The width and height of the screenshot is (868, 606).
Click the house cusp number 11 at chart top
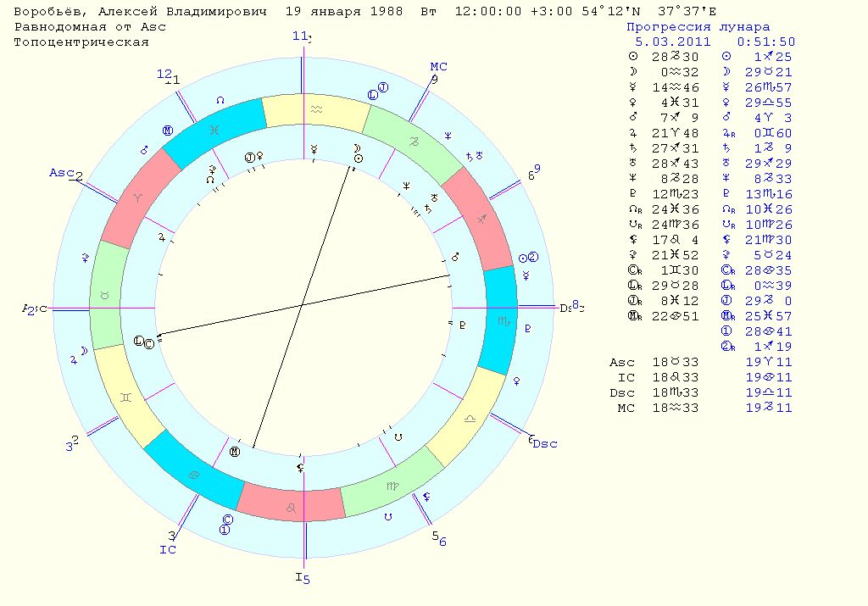(x=301, y=36)
